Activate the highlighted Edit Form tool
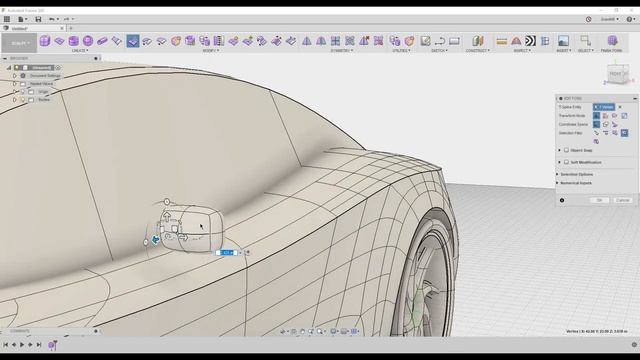 [133, 41]
